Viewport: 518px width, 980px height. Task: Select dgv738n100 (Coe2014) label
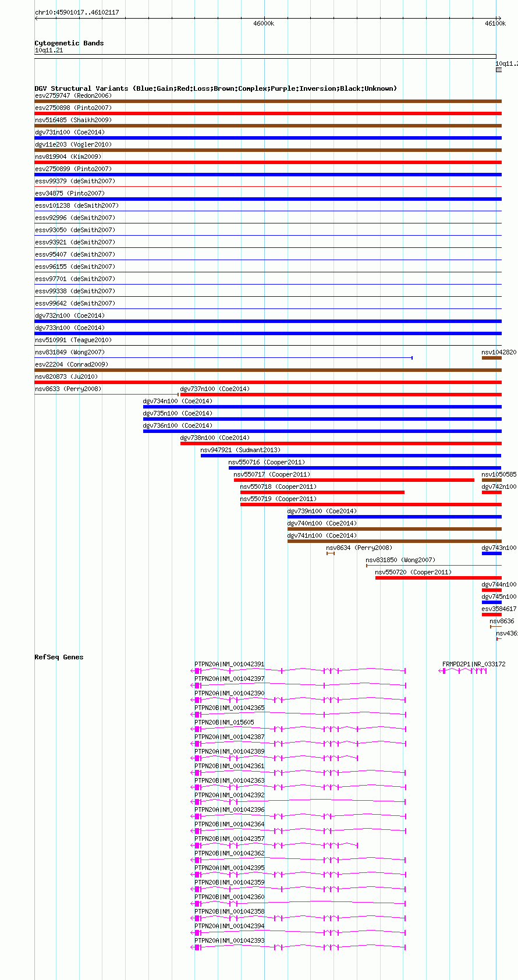215,438
